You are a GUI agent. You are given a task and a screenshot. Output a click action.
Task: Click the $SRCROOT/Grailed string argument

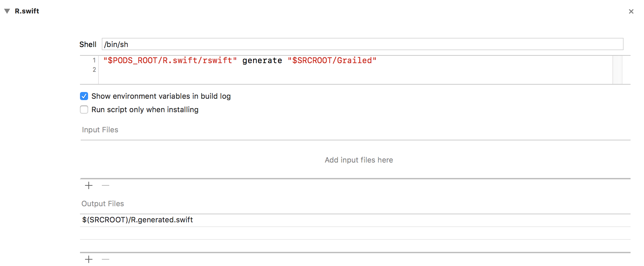coord(332,60)
